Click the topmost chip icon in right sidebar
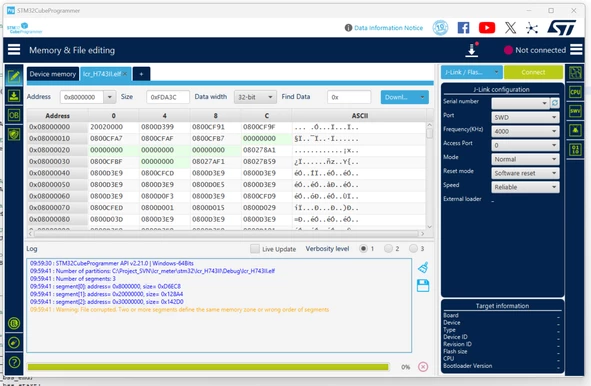This screenshot has height=386, width=591. (575, 72)
